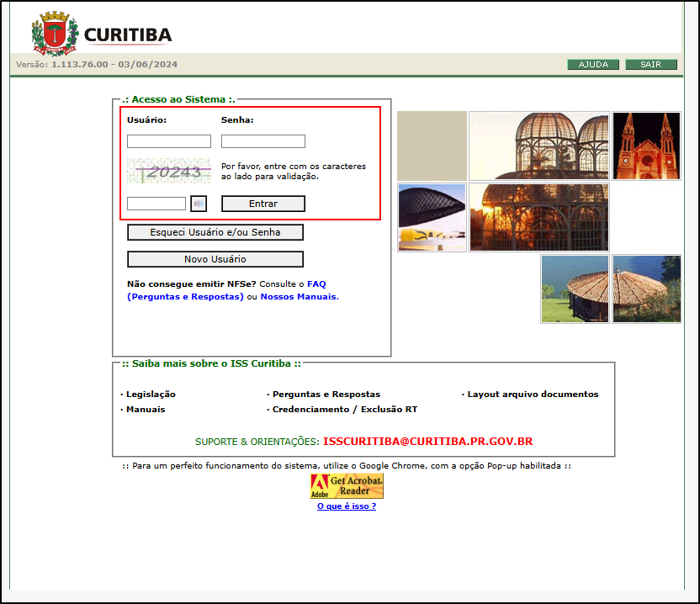This screenshot has height=604, width=700.
Task: Click the AJUDA button
Action: (x=593, y=64)
